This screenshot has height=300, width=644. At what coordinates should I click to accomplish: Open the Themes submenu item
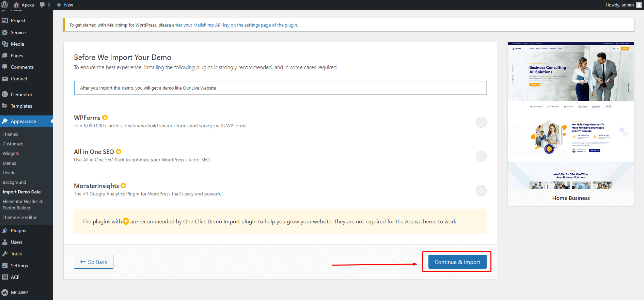[10, 135]
